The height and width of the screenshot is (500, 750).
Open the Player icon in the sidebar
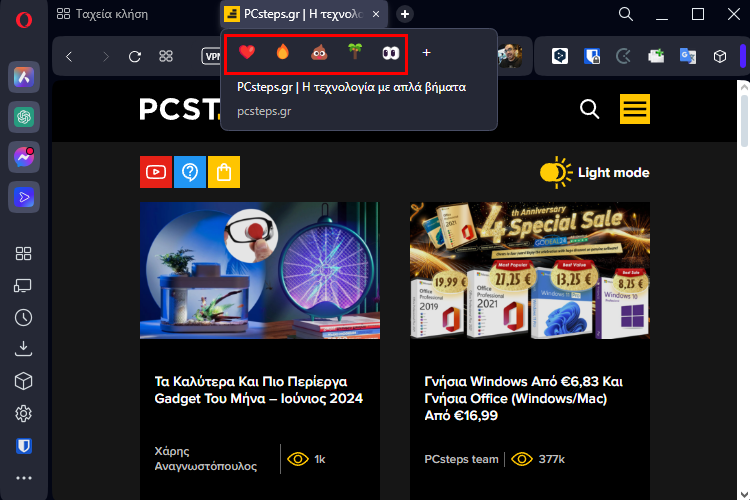[24, 197]
